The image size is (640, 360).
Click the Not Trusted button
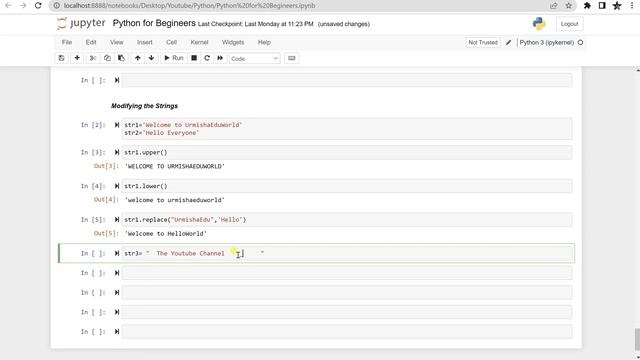[483, 42]
